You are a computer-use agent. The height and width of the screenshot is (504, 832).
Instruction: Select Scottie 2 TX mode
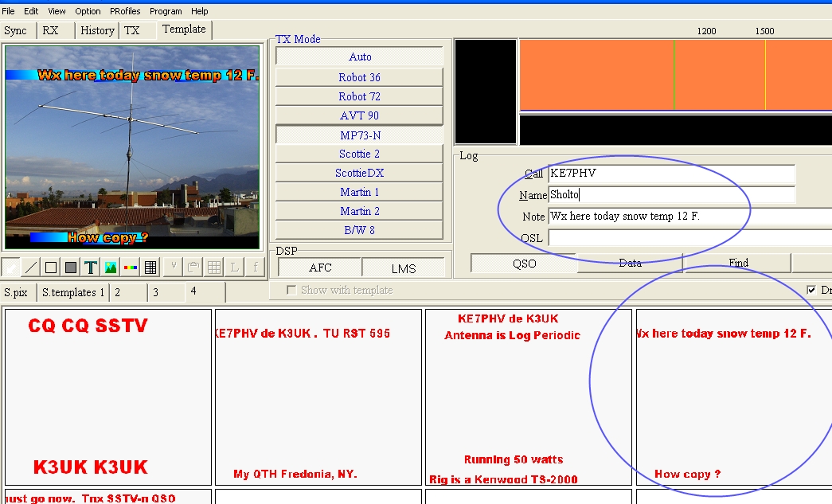(x=359, y=154)
